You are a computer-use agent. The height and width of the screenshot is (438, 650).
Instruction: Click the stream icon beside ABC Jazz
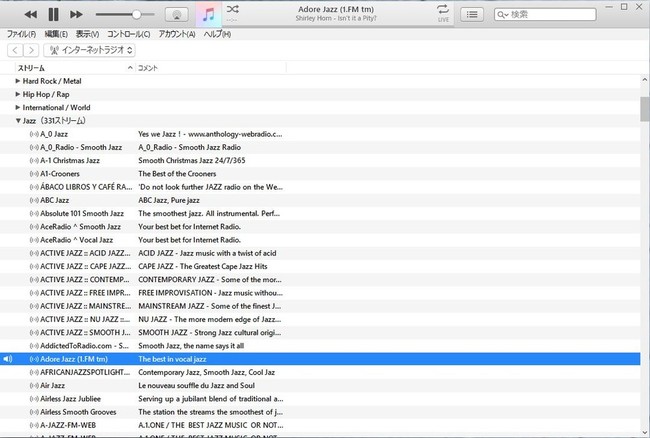pos(34,200)
